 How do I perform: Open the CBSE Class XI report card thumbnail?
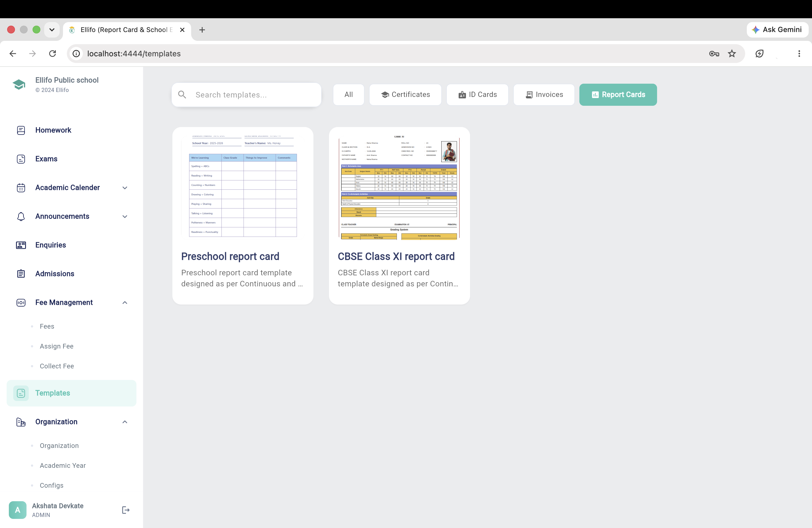(x=399, y=187)
